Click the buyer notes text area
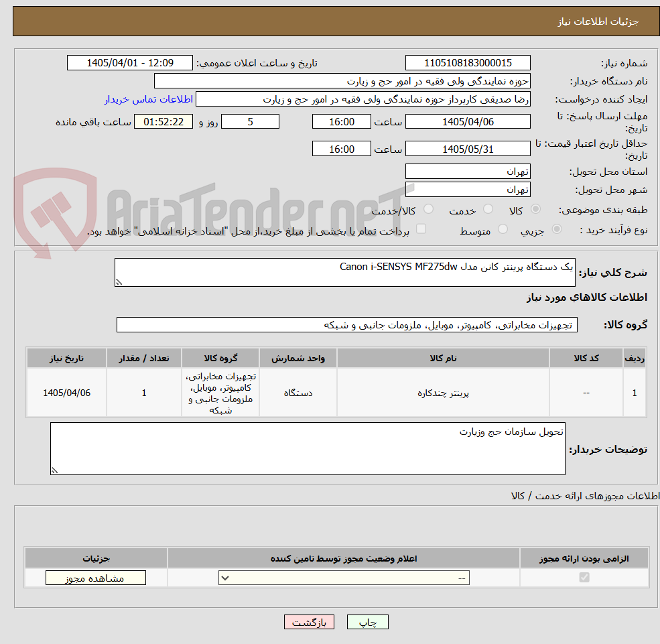This screenshot has height=644, width=660. click(308, 449)
